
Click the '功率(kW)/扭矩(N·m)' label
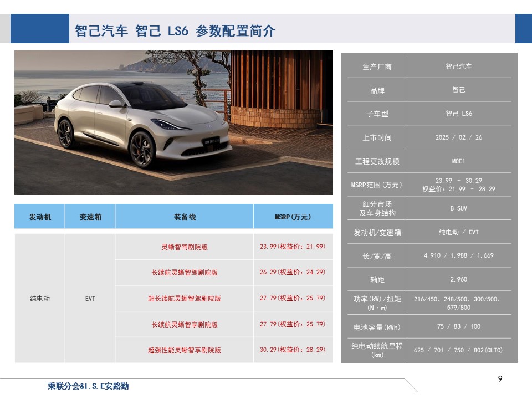(x=377, y=303)
